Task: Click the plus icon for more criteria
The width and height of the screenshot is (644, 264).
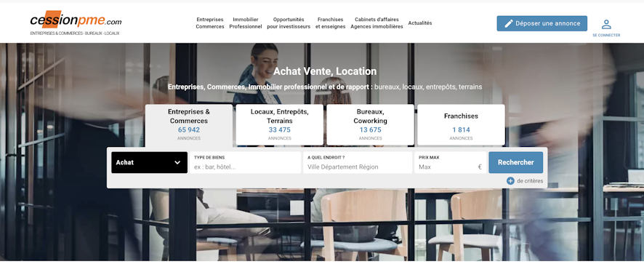Action: click(x=510, y=181)
